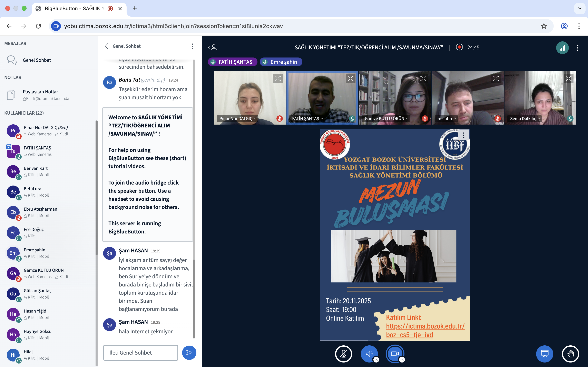Click the presentation share screen icon

[x=544, y=354]
